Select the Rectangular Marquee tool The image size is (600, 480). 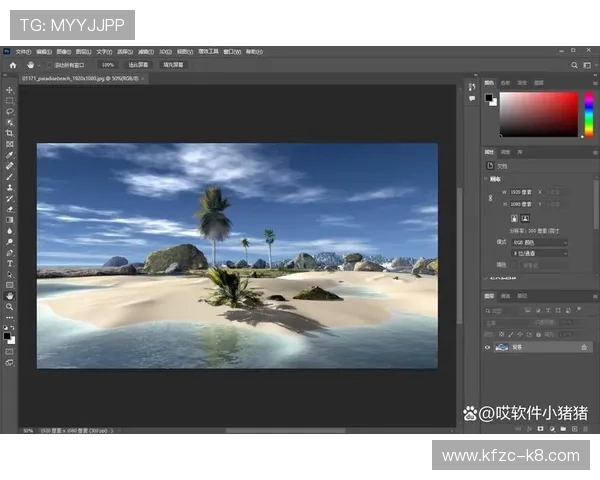click(x=10, y=101)
